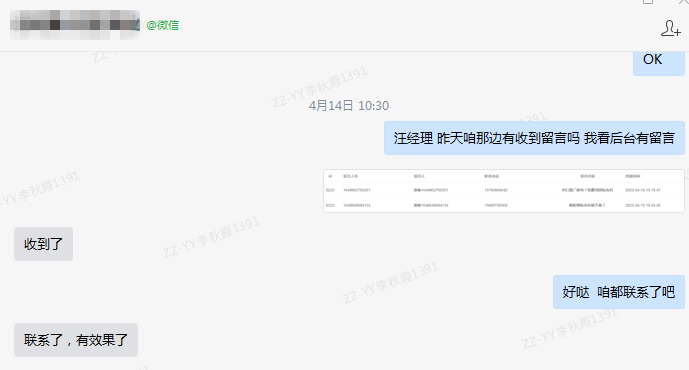This screenshot has width=689, height=370.
Task: Select the 联系了，有效果了 message
Action: pyautogui.click(x=76, y=340)
